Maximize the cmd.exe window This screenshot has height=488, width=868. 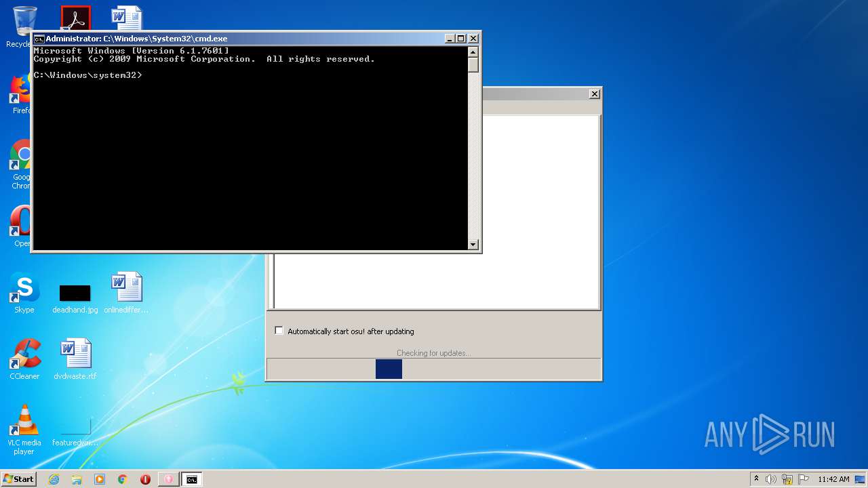[461, 39]
